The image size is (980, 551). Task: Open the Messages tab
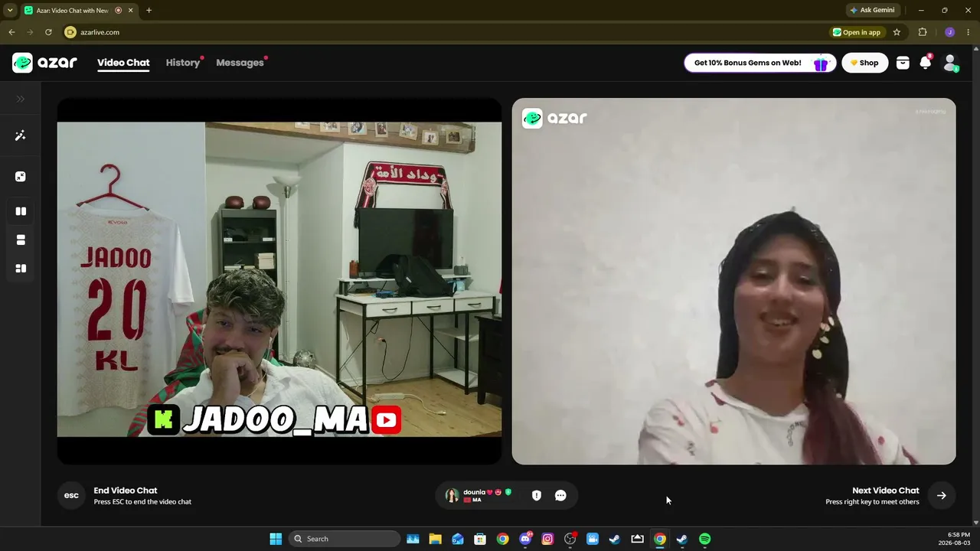(x=240, y=63)
